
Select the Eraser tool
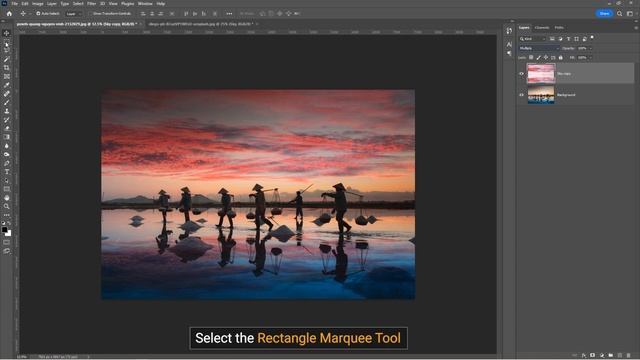(x=7, y=128)
